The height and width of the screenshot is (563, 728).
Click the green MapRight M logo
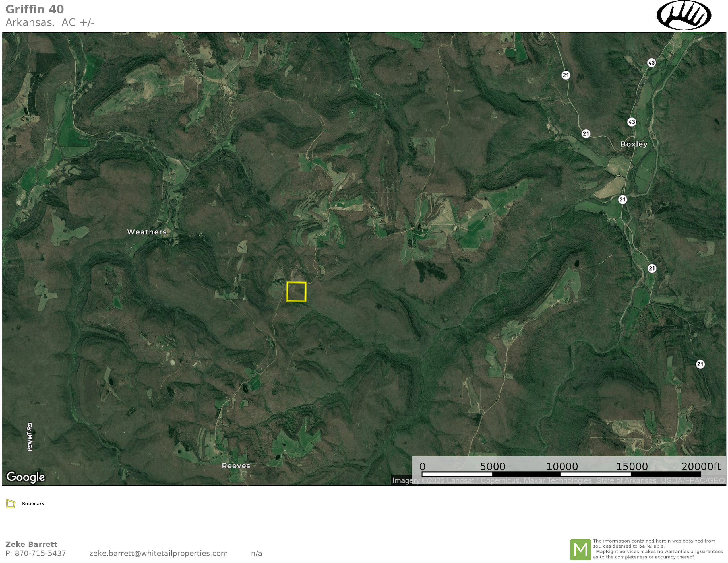tap(580, 549)
